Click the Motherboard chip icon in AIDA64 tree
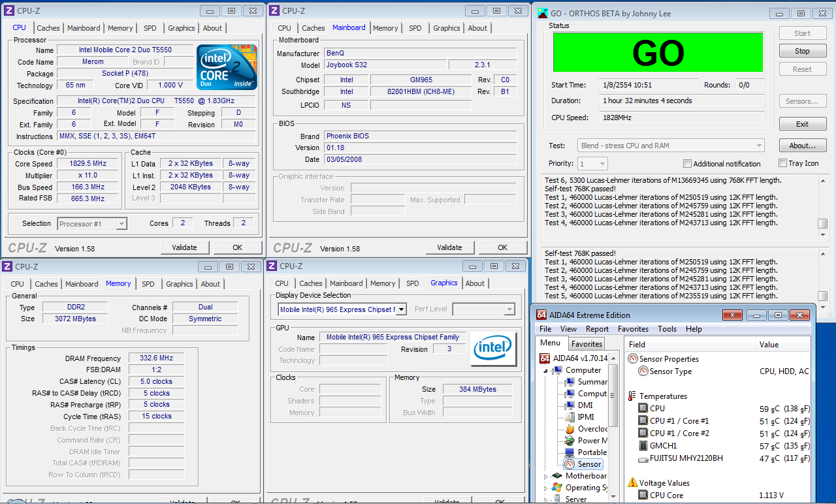 (x=557, y=476)
